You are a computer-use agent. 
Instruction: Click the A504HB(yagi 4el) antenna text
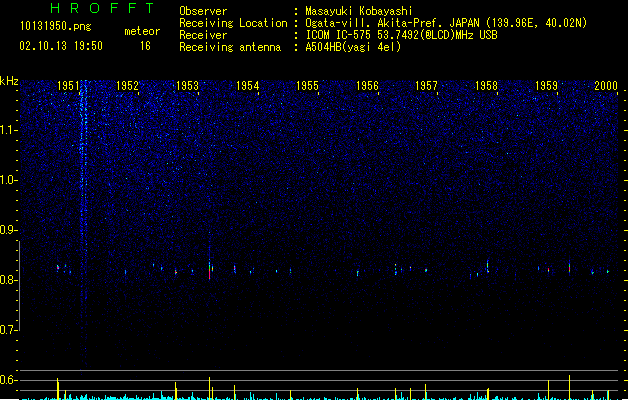tap(353, 47)
